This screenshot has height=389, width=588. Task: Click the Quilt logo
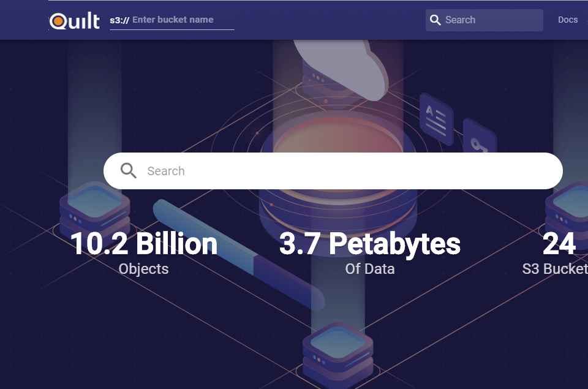pyautogui.click(x=75, y=21)
